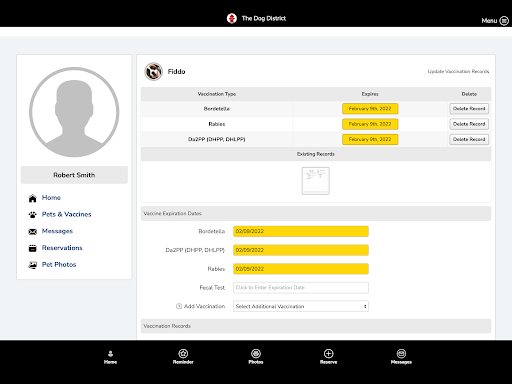512x384 pixels.
Task: Click the Da2PP (DHPP, DHLPP) table cell
Action: [217, 139]
